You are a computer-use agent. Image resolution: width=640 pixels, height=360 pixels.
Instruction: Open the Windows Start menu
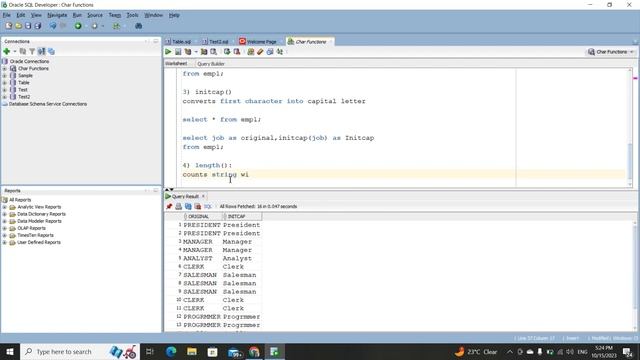pyautogui.click(x=10, y=351)
